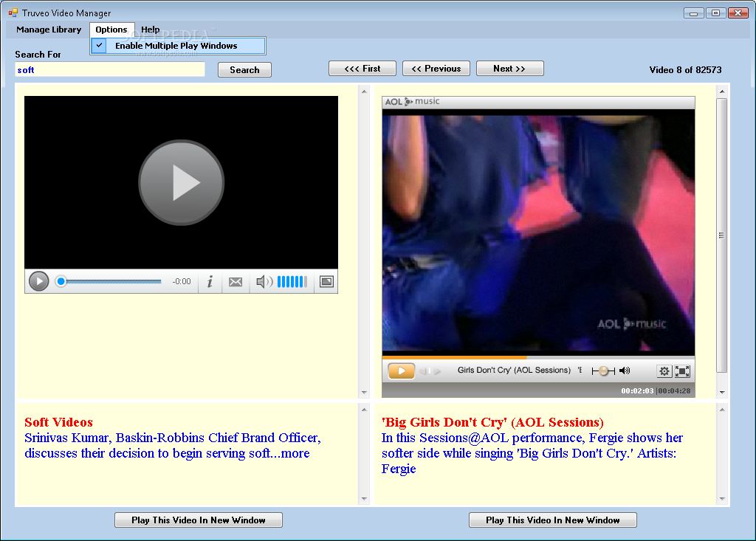The image size is (756, 541).
Task: Click down arrow of left video pane scrollbar
Action: point(364,393)
